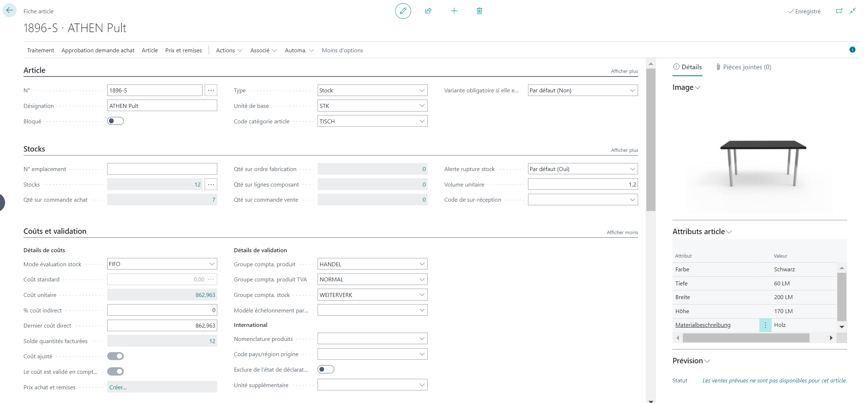
Task: Toggle the Bloqué switch
Action: pos(115,121)
